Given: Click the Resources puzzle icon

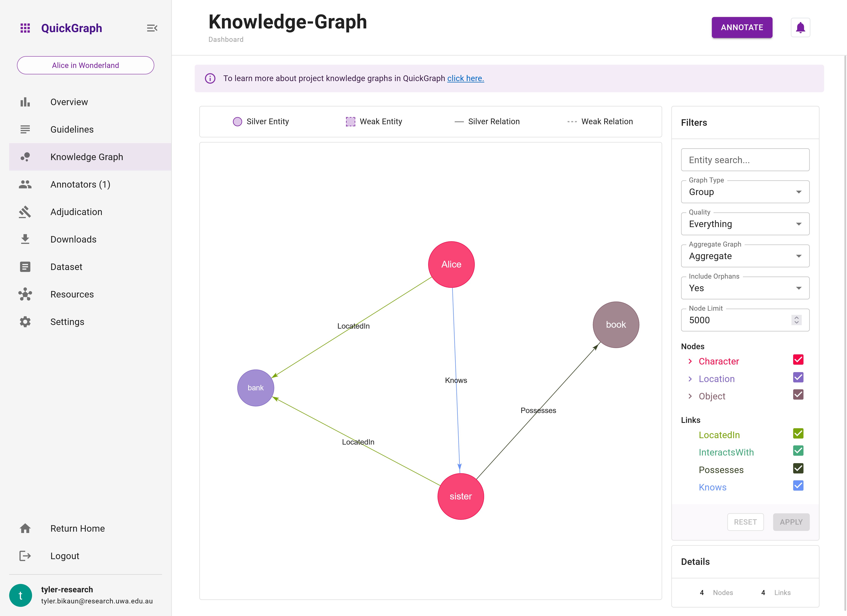Looking at the screenshot, I should [x=25, y=294].
